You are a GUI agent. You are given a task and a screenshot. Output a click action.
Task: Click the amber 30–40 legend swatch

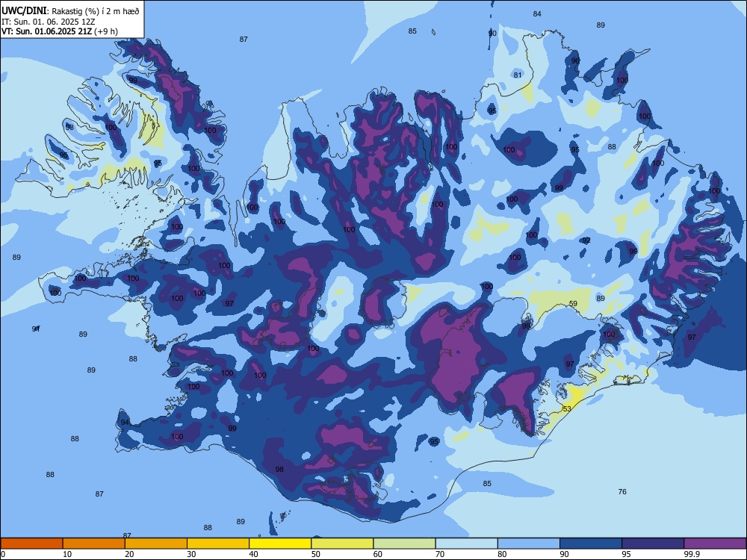click(218, 544)
